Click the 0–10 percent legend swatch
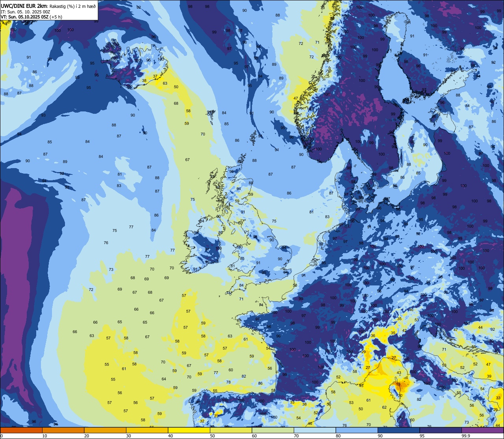Screen dimensions: 504x439 click(x=21, y=430)
